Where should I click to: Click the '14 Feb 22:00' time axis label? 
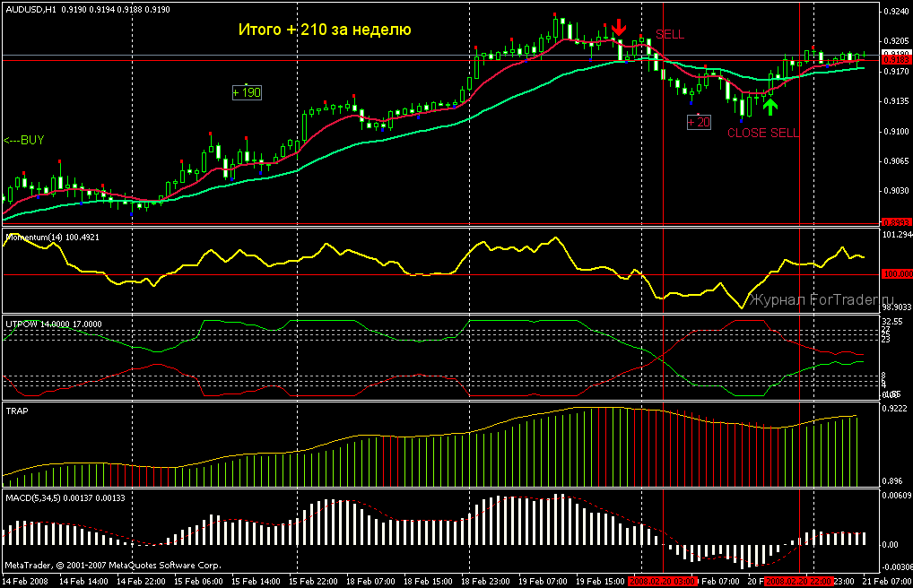pyautogui.click(x=141, y=581)
